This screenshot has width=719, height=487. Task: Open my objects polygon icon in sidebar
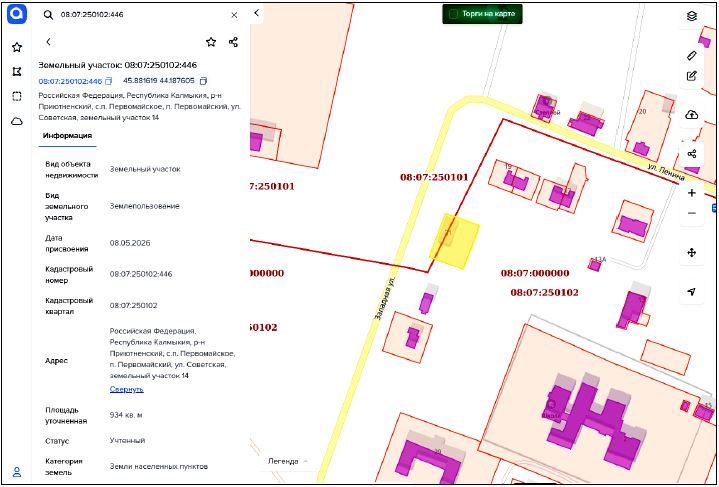coord(17,72)
